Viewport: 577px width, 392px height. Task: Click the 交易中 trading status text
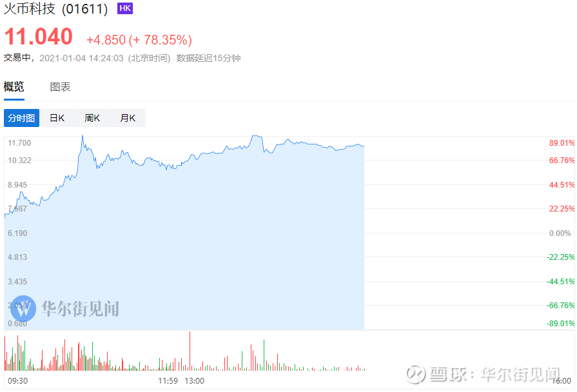tap(17, 58)
